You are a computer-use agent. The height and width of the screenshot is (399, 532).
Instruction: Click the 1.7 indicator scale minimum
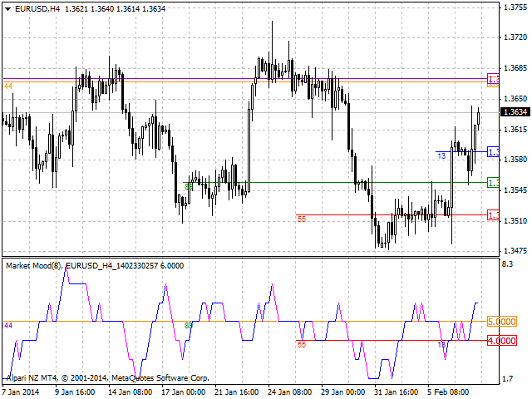coord(508,379)
